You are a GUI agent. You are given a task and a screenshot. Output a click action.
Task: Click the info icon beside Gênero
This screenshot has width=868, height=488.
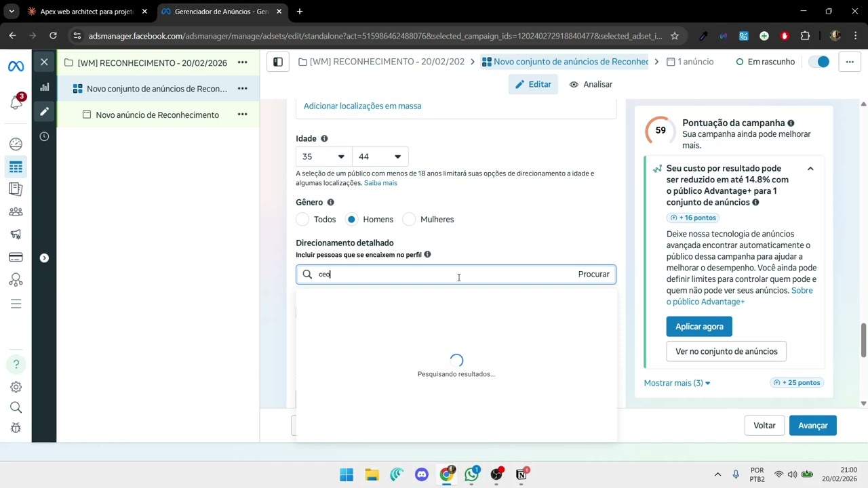[331, 202]
